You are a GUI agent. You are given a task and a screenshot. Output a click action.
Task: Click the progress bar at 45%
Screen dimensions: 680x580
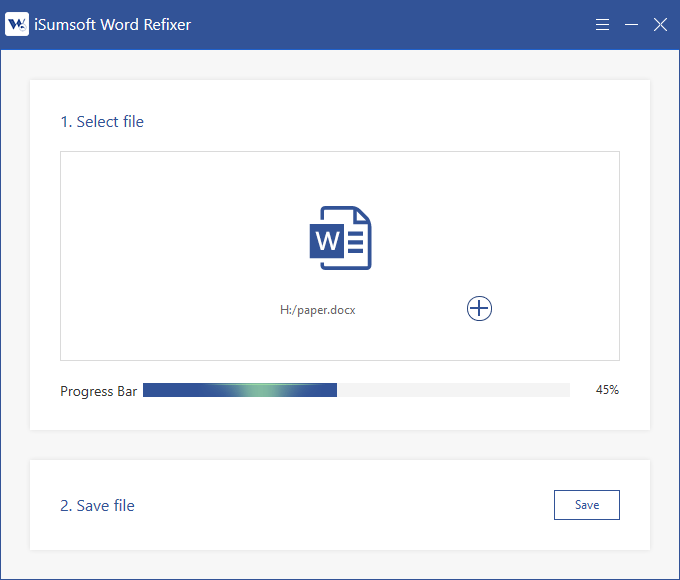pyautogui.click(x=356, y=390)
